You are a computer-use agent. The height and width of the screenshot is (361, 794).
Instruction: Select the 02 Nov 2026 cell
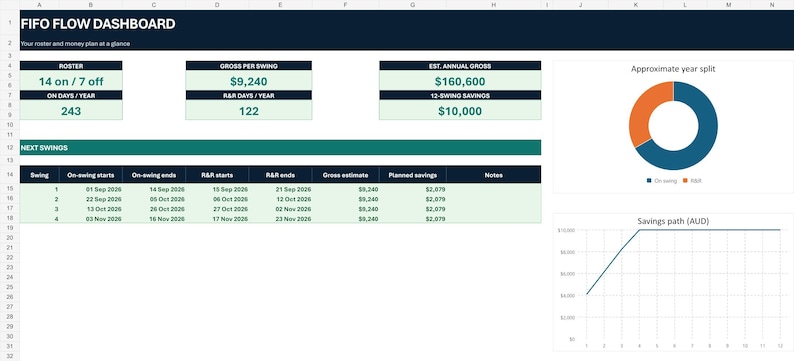[281, 209]
